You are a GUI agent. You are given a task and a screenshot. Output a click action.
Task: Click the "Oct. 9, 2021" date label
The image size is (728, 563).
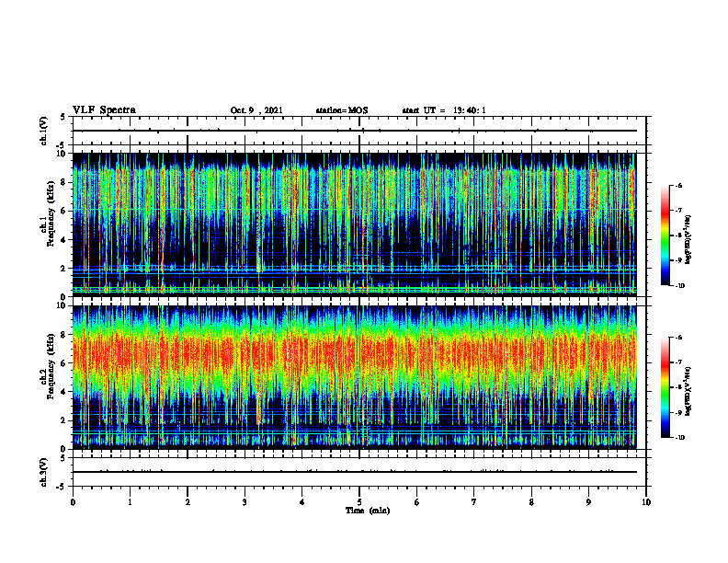(256, 110)
